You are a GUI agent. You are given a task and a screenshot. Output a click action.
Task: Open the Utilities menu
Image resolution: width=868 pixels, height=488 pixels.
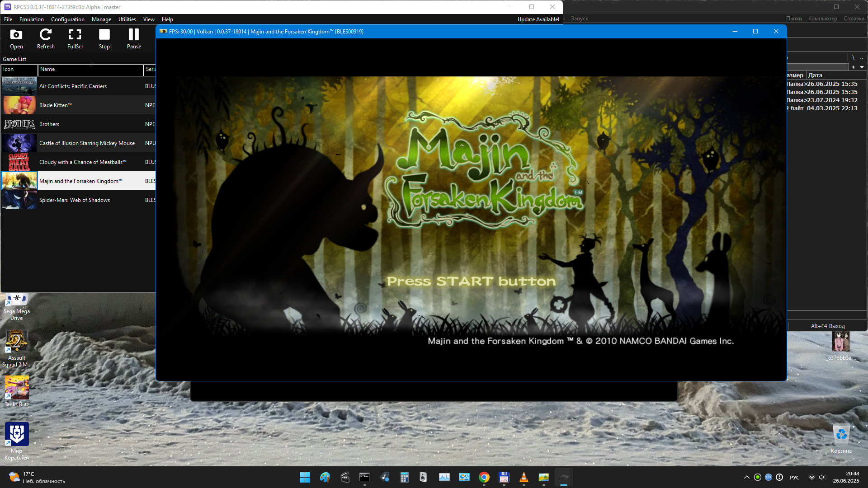click(x=127, y=19)
